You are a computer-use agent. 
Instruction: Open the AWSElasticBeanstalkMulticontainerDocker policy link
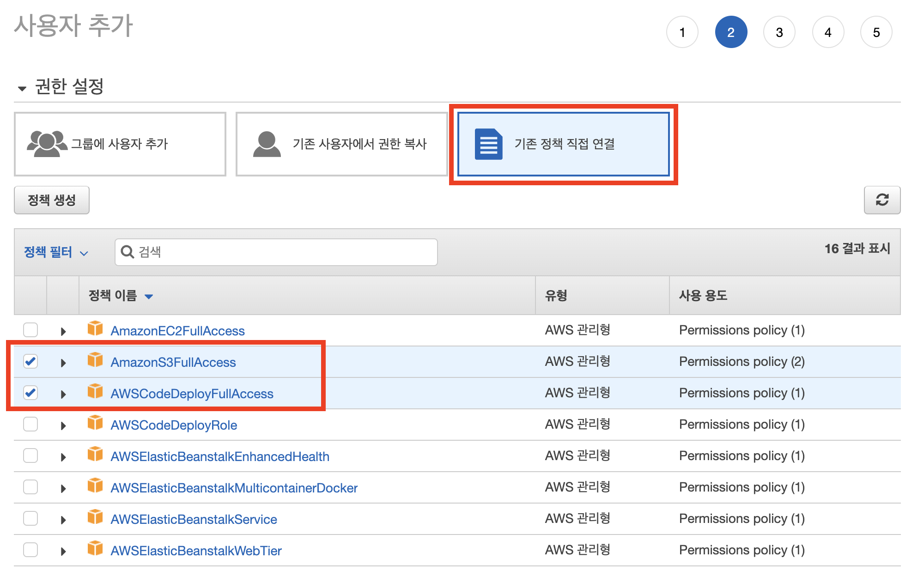point(234,488)
